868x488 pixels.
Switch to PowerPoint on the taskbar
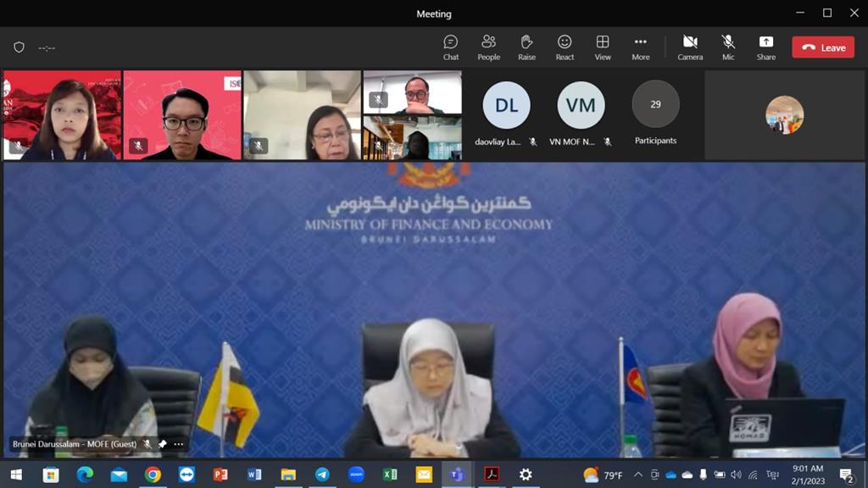[x=220, y=474]
